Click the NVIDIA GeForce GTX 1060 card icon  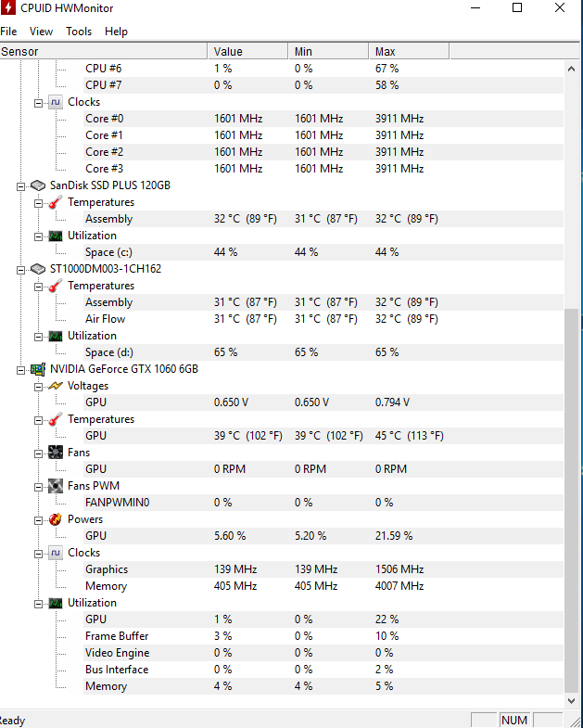click(38, 369)
